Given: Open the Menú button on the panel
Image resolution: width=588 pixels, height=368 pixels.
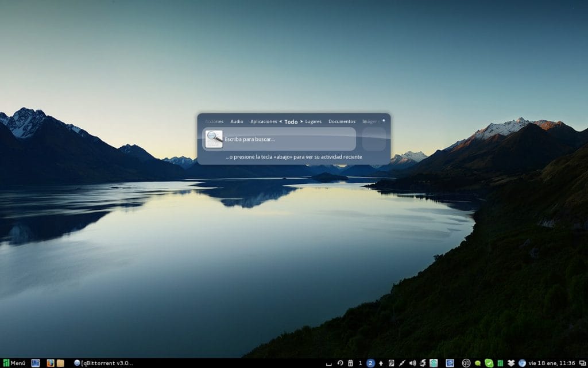Looking at the screenshot, I should click(14, 363).
